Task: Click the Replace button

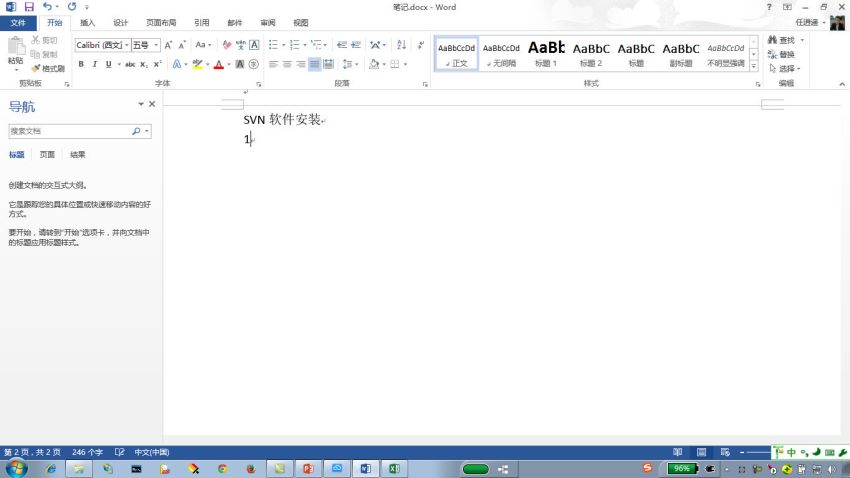Action: pyautogui.click(x=781, y=54)
